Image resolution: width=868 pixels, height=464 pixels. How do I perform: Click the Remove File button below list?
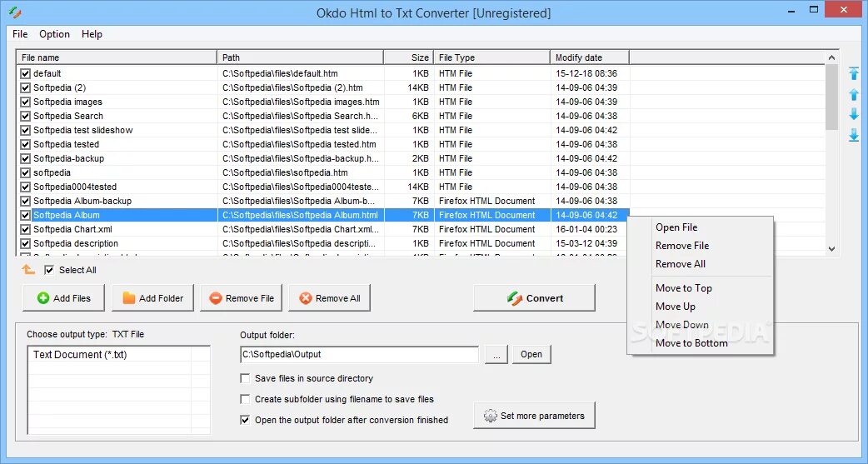click(241, 298)
